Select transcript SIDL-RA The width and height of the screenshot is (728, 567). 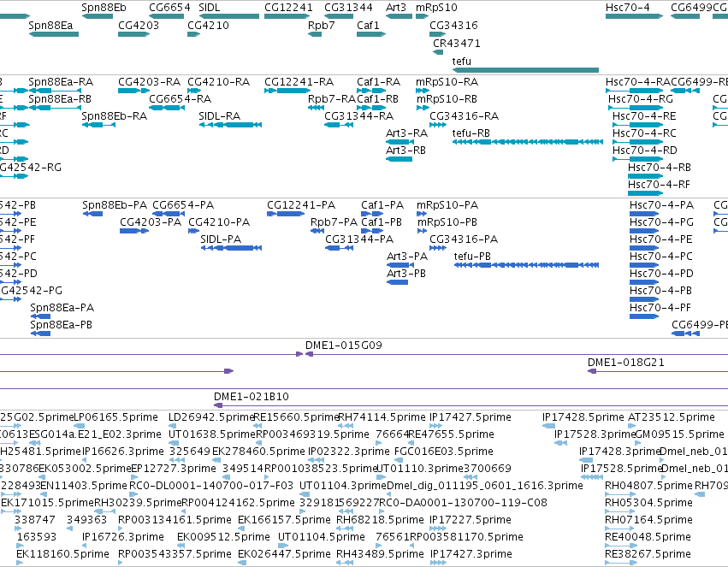pyautogui.click(x=230, y=124)
